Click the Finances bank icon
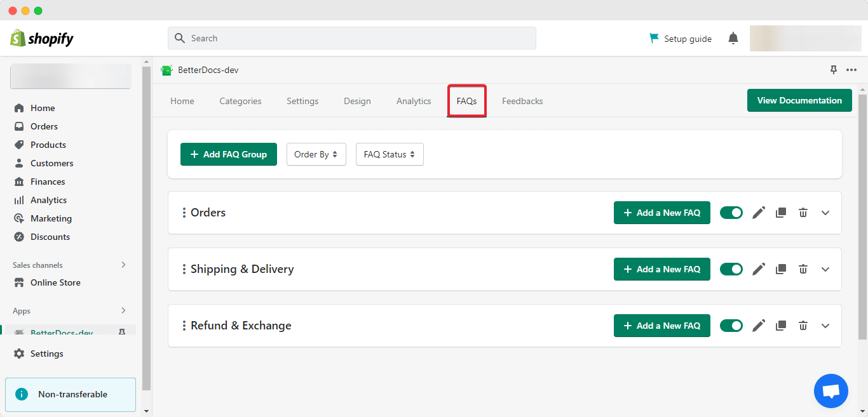Viewport: 868px width, 417px height. point(19,182)
